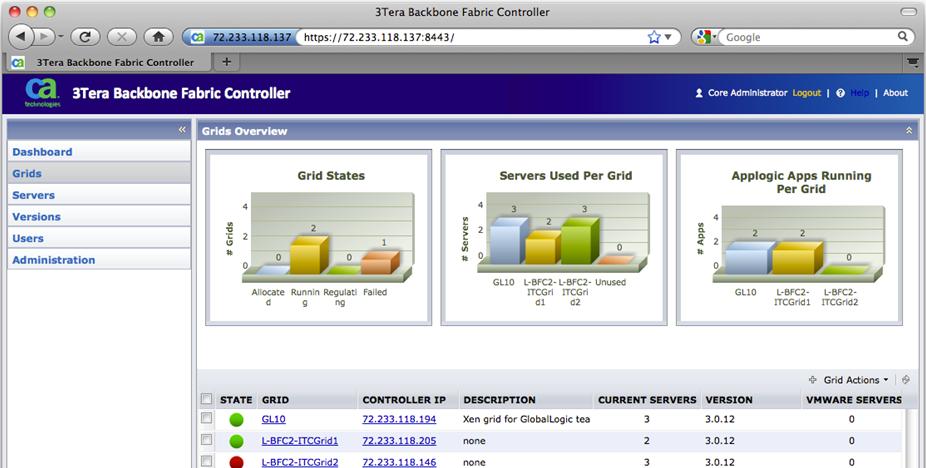Click the Google search magnifier icon
926x468 pixels.
point(903,37)
